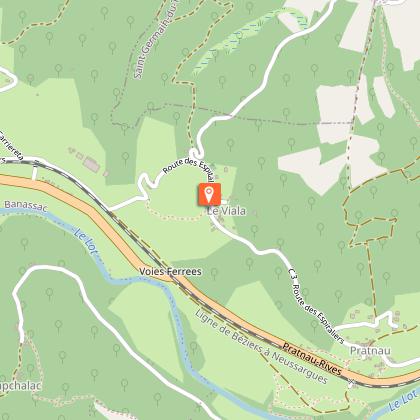Click the Le Lot river name on the left
The width and height of the screenshot is (420, 420).
click(x=85, y=241)
